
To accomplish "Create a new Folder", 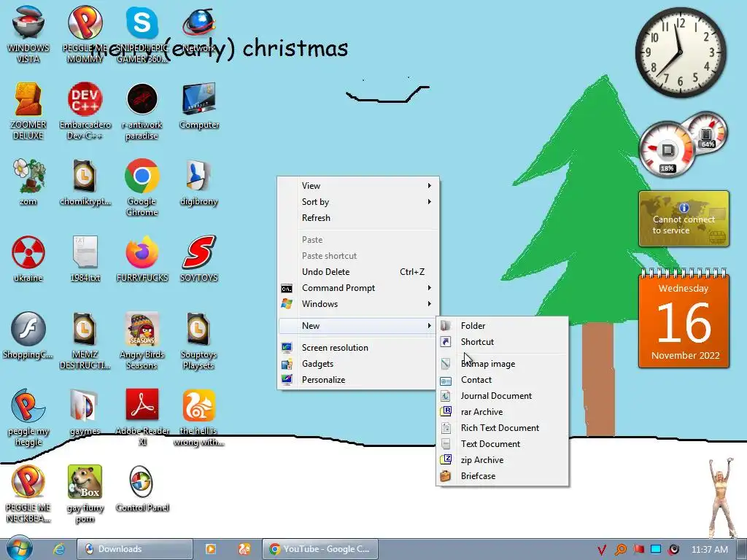I will pyautogui.click(x=502, y=326).
